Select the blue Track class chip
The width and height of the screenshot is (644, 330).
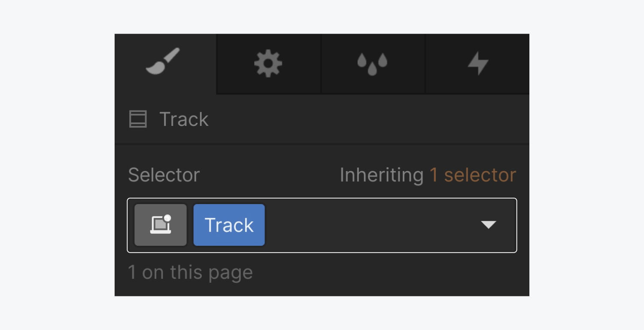tap(229, 225)
